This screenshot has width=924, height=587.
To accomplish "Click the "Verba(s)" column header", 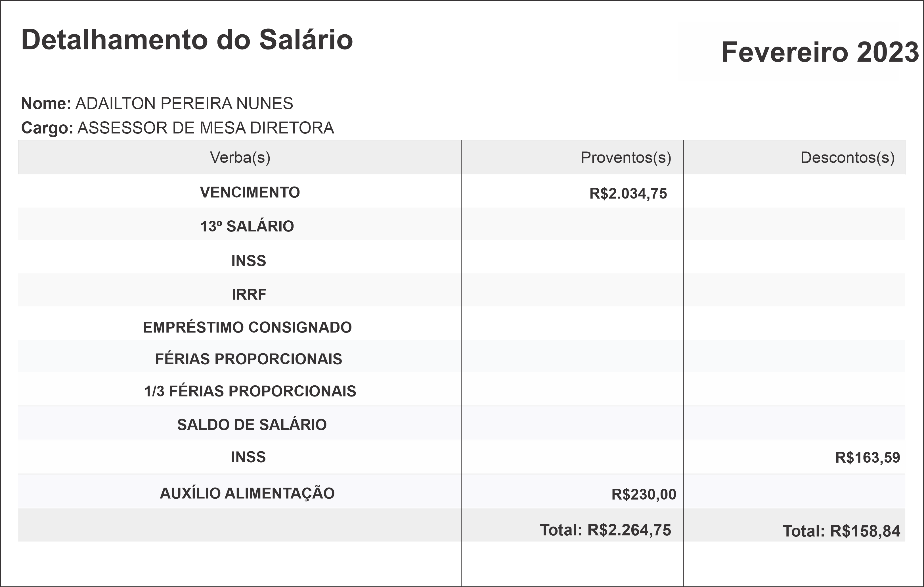I will coord(240,158).
